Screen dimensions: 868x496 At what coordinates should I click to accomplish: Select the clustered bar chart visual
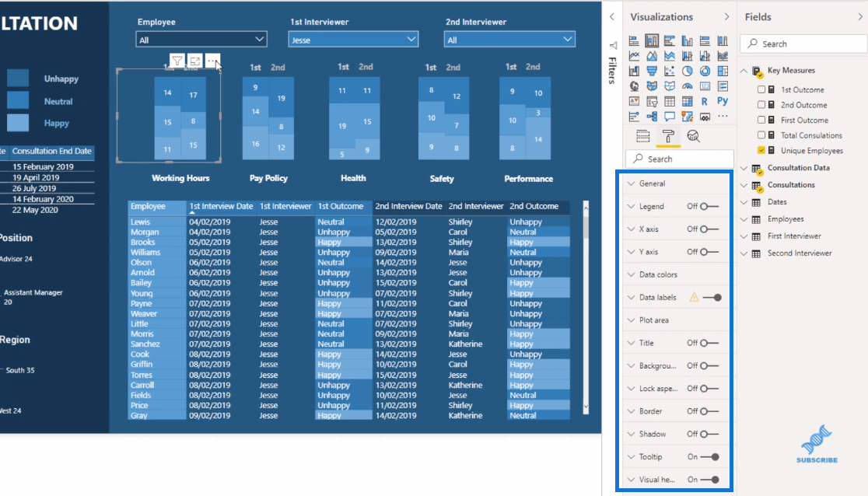pyautogui.click(x=669, y=41)
